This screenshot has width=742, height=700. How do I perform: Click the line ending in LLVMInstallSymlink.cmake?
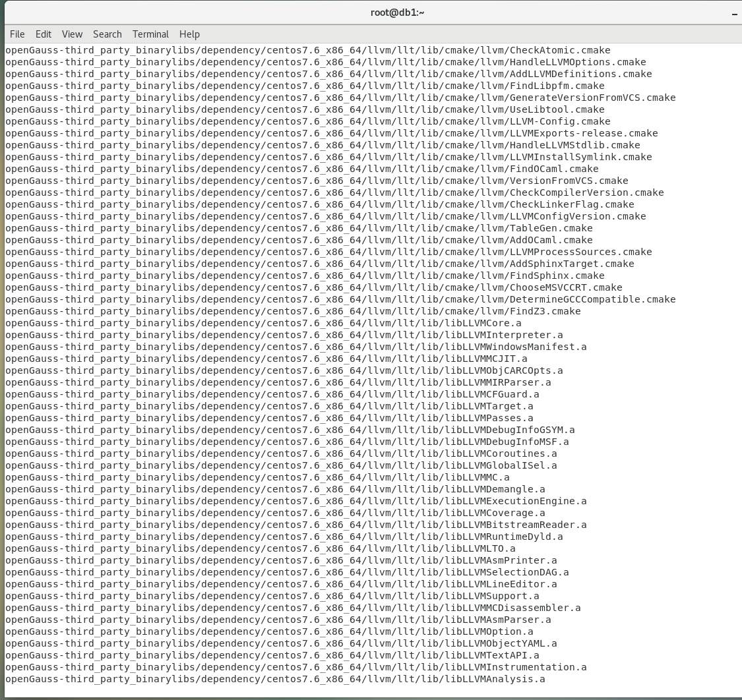(x=328, y=157)
